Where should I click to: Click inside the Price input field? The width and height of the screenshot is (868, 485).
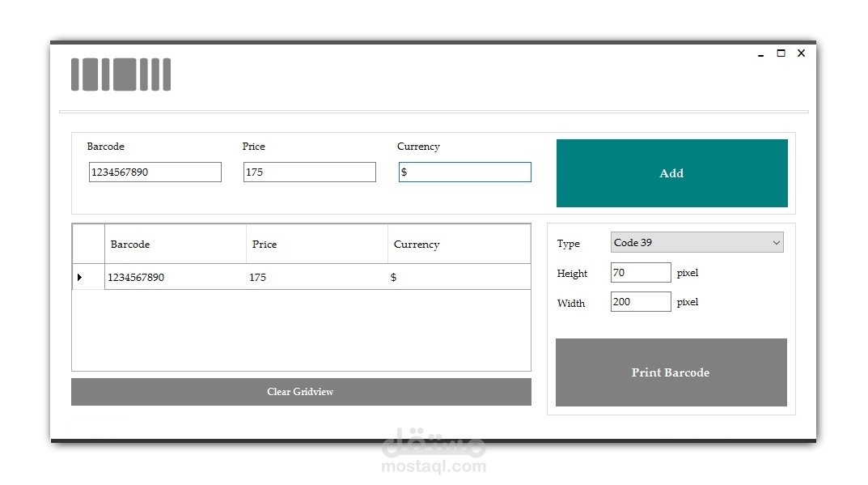click(308, 172)
